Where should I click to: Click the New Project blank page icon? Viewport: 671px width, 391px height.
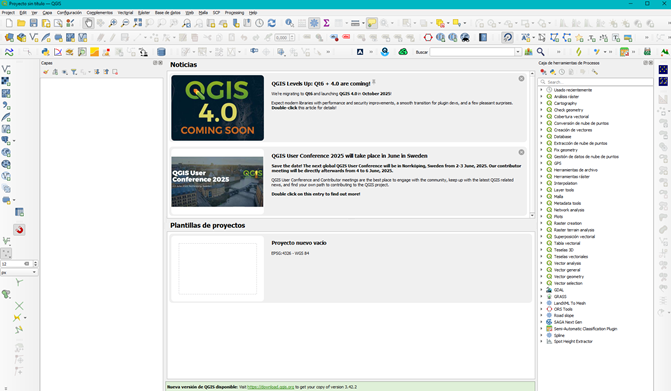tap(9, 23)
